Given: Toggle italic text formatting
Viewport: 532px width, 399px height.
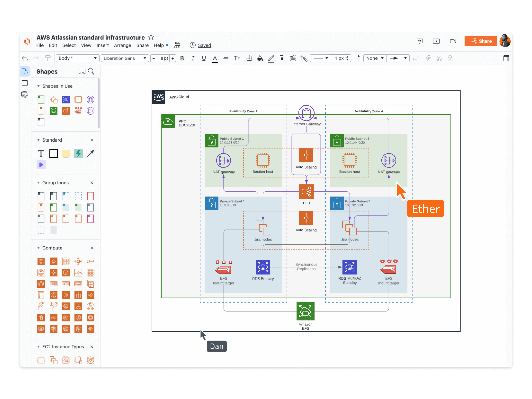Looking at the screenshot, I should [193, 58].
